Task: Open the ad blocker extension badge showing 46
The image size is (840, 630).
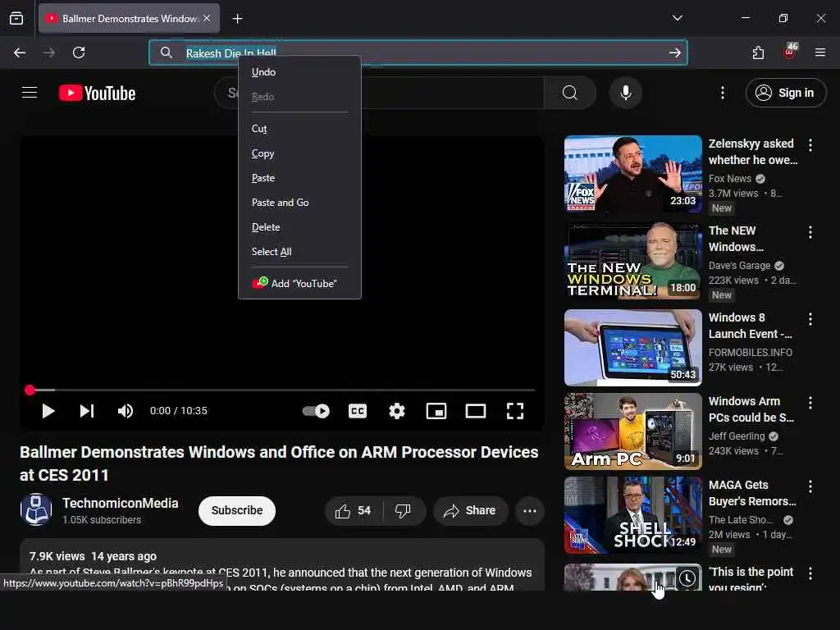Action: (790, 52)
